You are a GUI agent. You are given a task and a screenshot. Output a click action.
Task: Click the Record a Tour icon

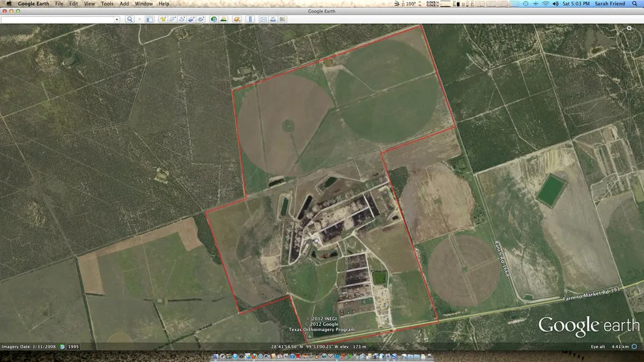[x=201, y=19]
